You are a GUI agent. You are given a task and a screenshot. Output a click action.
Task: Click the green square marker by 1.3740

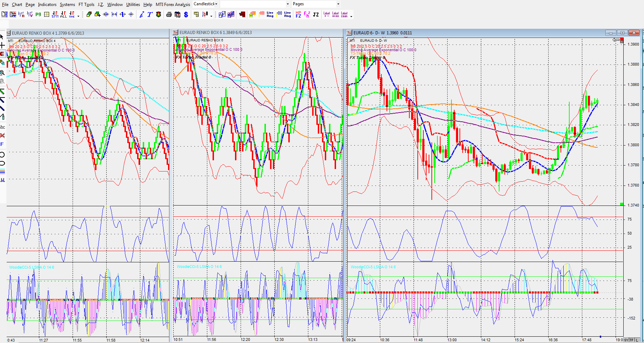click(x=622, y=204)
